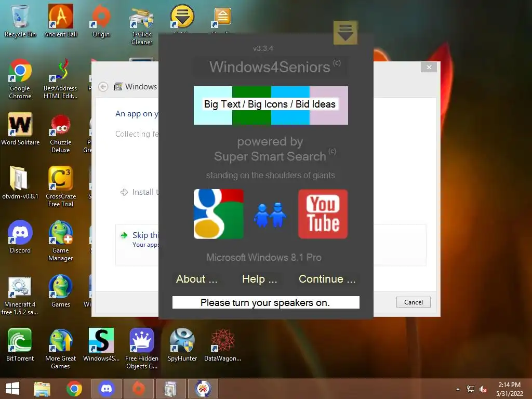
Task: Click the v3.3.4 version label
Action: [x=263, y=48]
